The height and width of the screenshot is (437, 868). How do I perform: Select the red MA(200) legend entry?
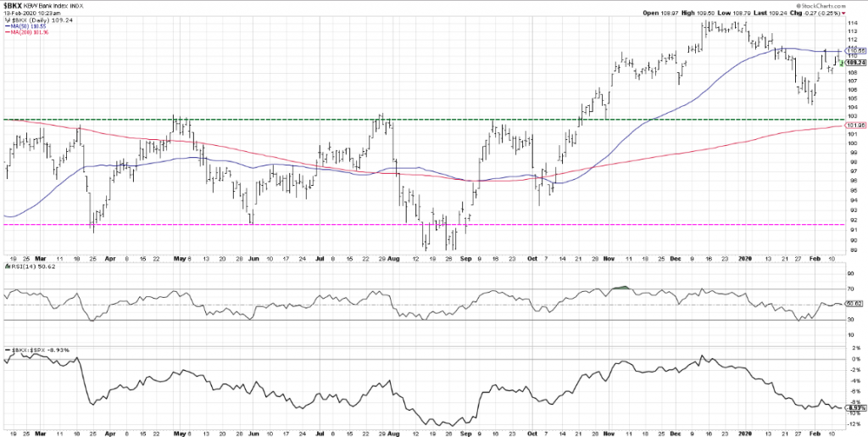[x=26, y=32]
